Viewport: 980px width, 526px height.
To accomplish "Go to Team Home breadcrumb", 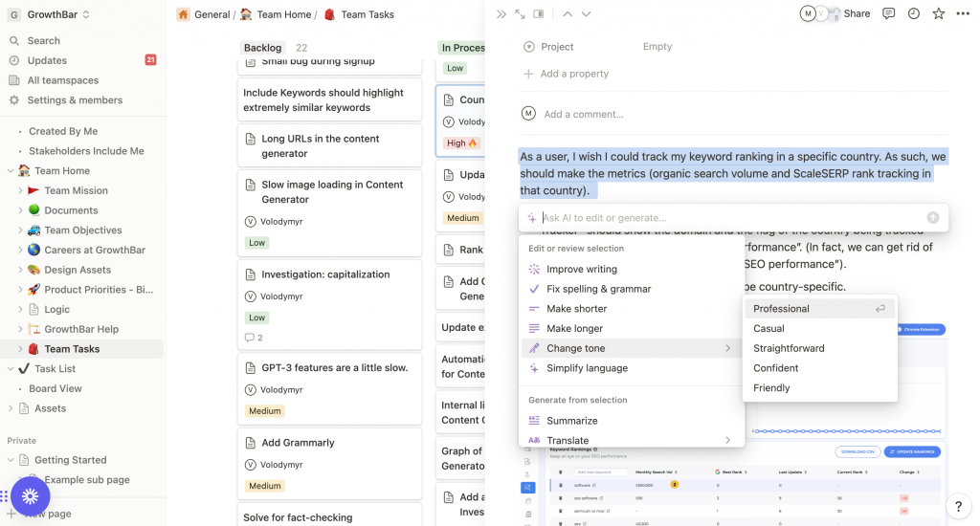I will pos(283,14).
